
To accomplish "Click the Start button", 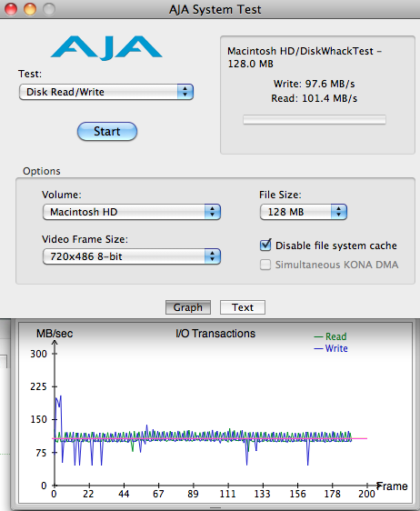I will click(x=107, y=131).
